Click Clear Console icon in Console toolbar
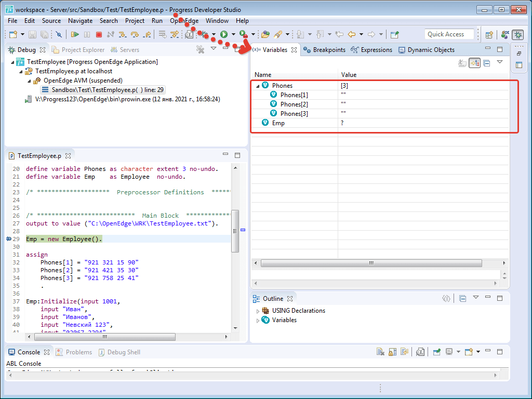 (380, 352)
